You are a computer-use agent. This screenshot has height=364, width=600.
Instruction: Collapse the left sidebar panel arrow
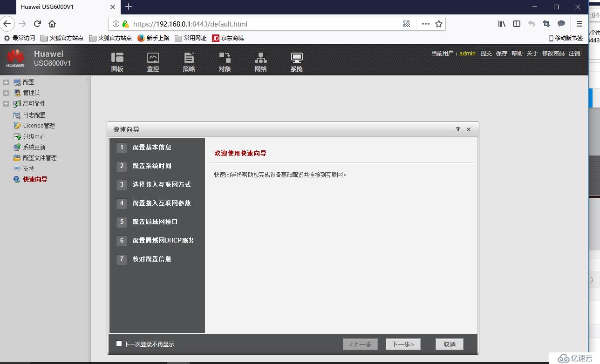88,80
